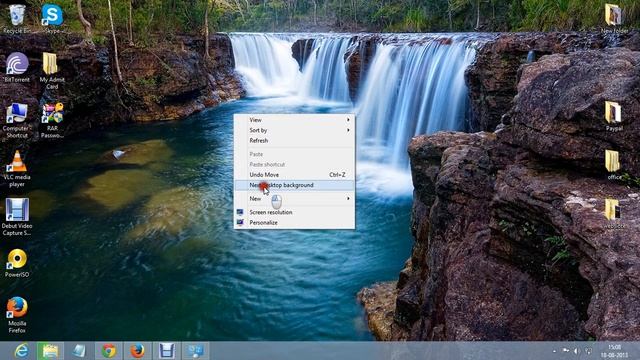The height and width of the screenshot is (360, 640).
Task: Open Screen resolution from context menu
Action: pyautogui.click(x=294, y=212)
